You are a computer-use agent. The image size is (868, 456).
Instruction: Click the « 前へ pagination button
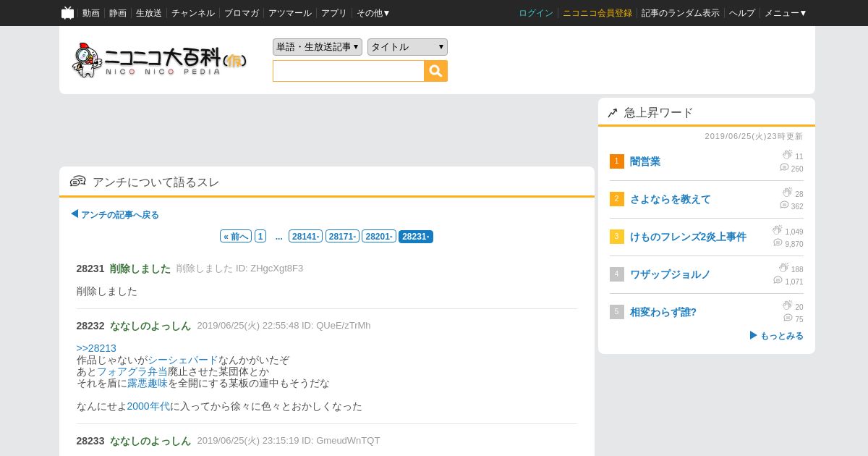pyautogui.click(x=236, y=237)
